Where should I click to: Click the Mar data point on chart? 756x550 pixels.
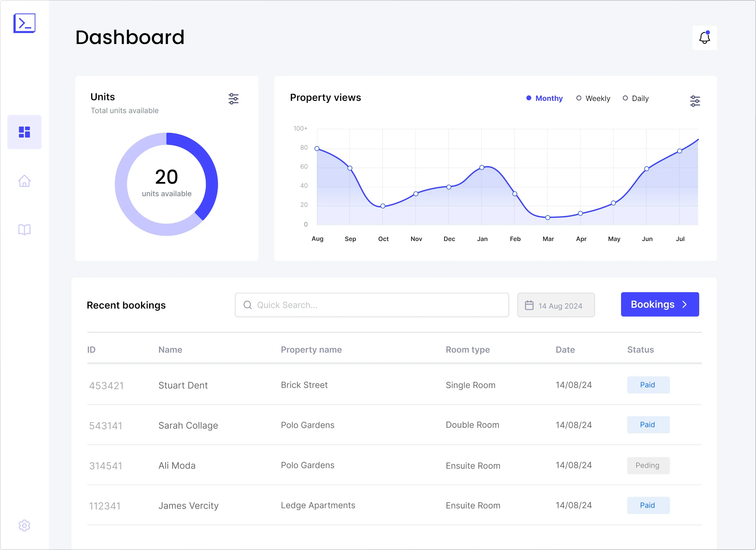[548, 218]
